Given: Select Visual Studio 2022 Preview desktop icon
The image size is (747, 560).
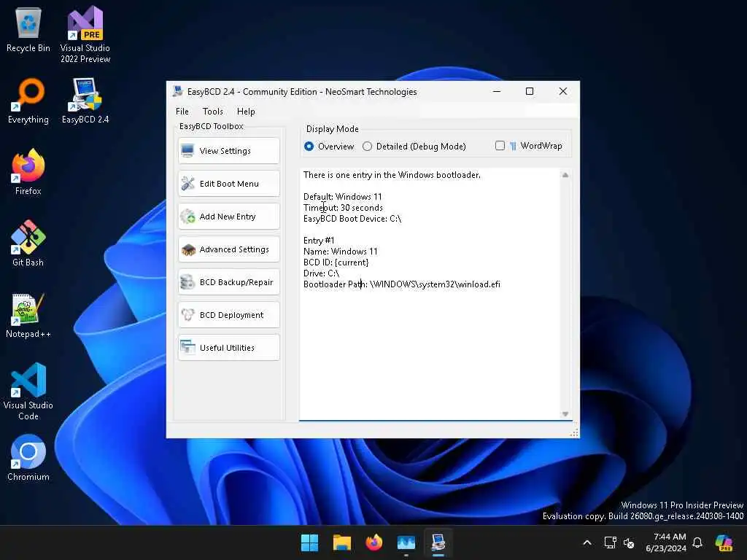Looking at the screenshot, I should click(x=85, y=34).
